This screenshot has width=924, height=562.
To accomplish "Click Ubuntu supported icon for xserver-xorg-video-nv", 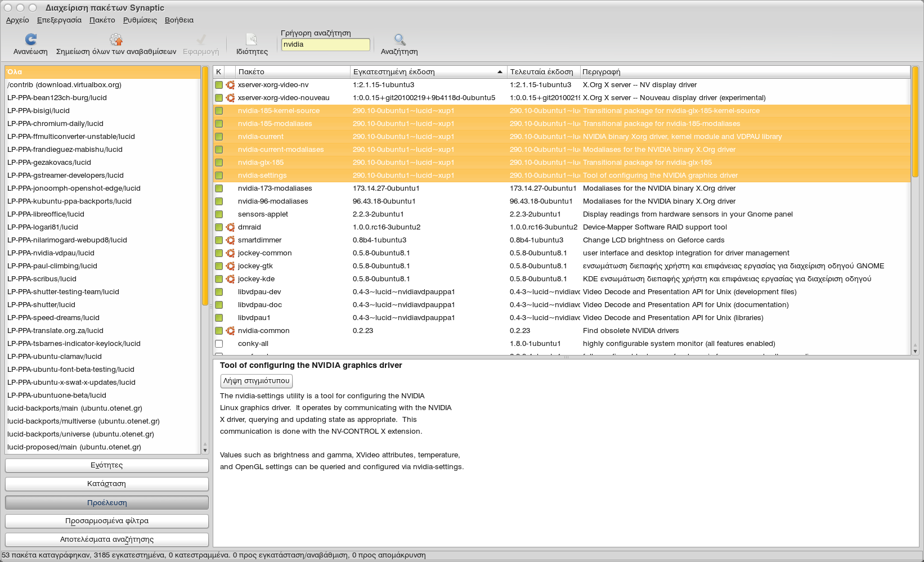I will click(230, 85).
